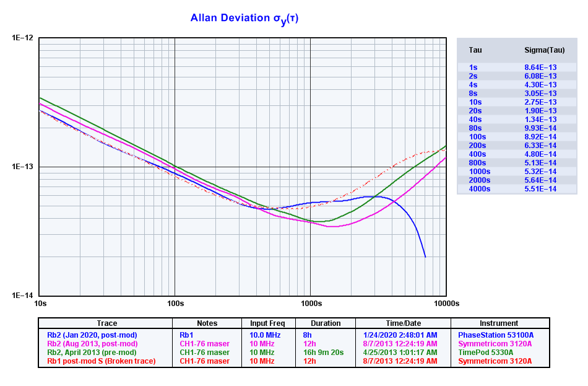Click the Trace column header
Screen dimensions: 588x386
point(106,323)
